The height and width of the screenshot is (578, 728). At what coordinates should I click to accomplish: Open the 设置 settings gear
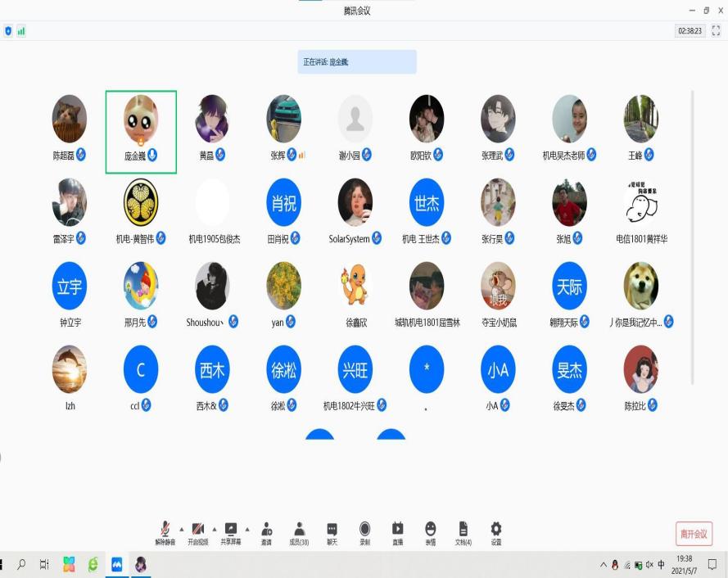[495, 529]
